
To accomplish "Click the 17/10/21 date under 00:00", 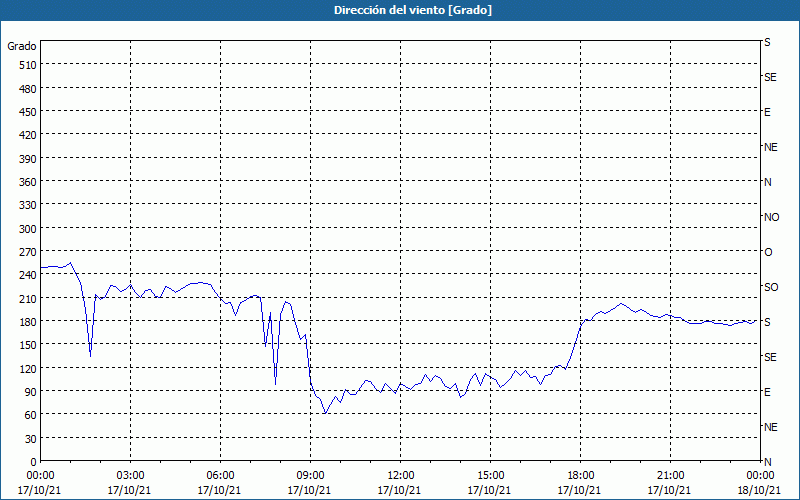I will click(39, 490).
